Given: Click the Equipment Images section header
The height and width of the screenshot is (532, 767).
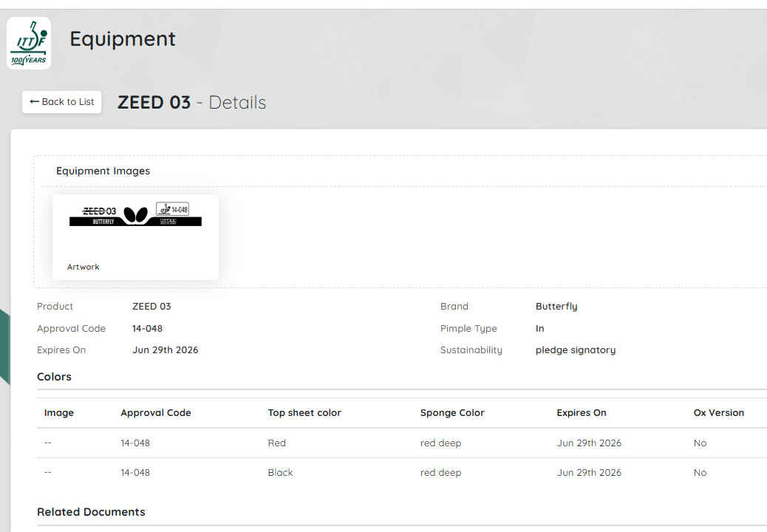Looking at the screenshot, I should (x=103, y=171).
